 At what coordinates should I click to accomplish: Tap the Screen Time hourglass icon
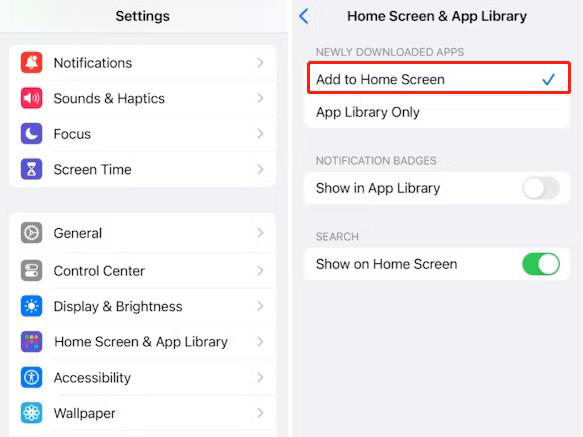click(31, 169)
